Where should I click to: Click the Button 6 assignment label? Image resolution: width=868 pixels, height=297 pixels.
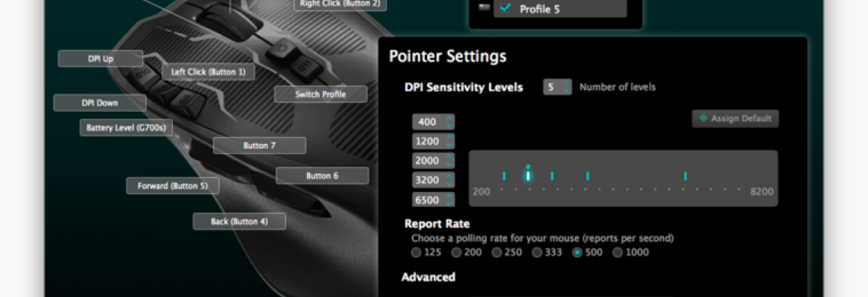pyautogui.click(x=322, y=176)
